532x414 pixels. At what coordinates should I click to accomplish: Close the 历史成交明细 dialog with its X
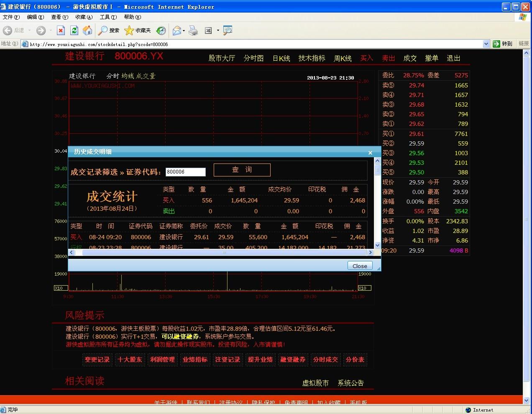(370, 153)
